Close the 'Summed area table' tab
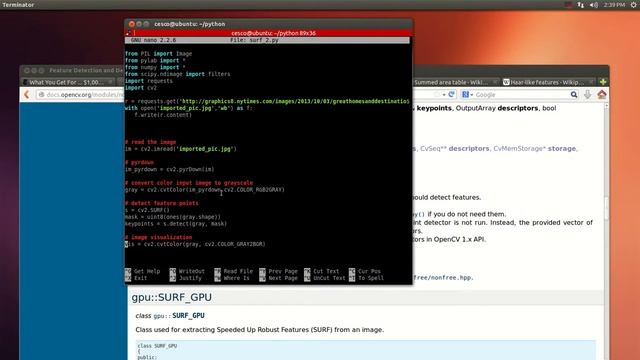640x360 pixels. pos(494,82)
